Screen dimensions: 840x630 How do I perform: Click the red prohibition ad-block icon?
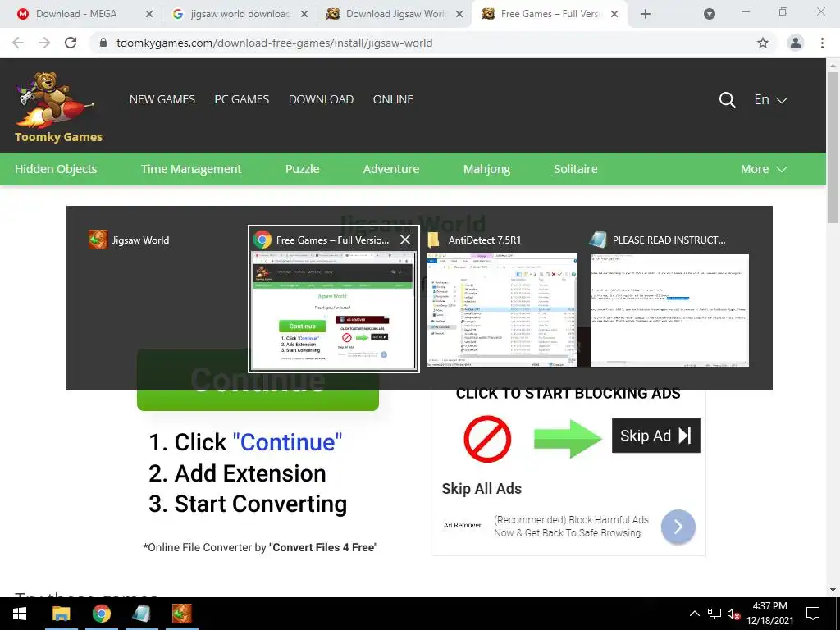click(x=487, y=439)
